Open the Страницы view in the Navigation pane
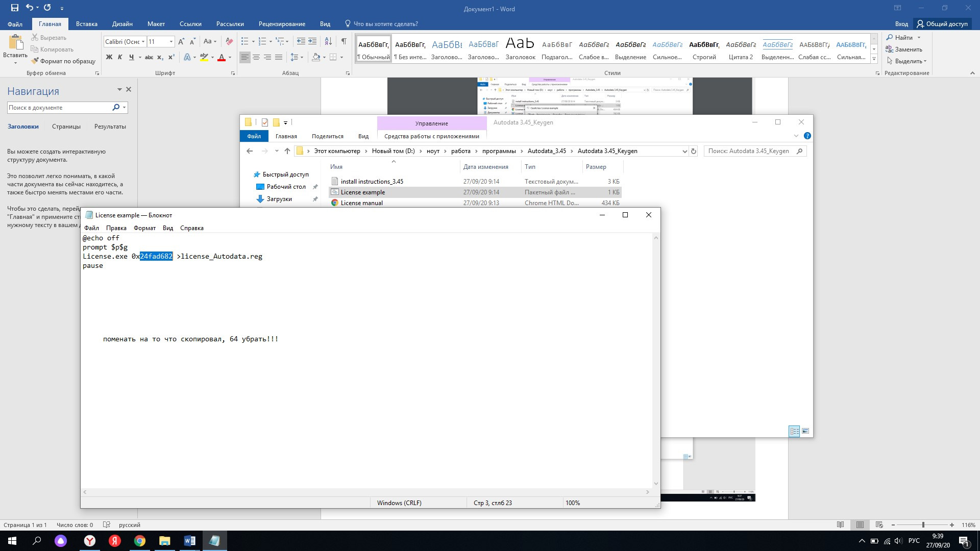This screenshot has height=551, width=980. click(66, 127)
